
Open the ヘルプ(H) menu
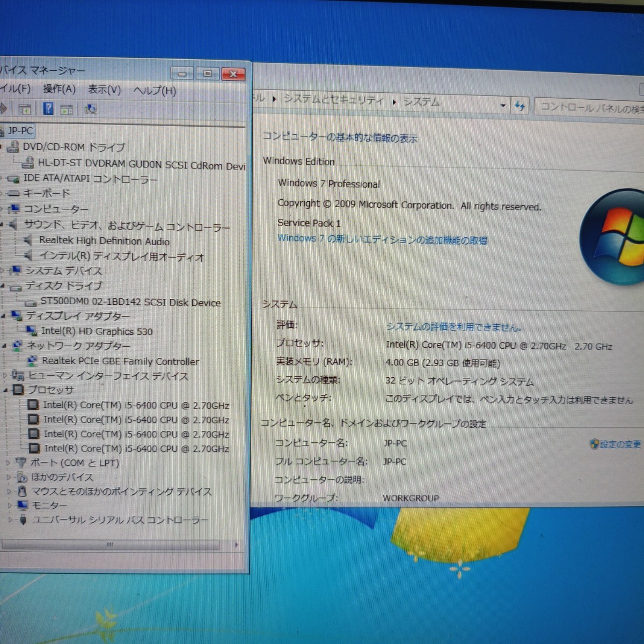click(155, 91)
